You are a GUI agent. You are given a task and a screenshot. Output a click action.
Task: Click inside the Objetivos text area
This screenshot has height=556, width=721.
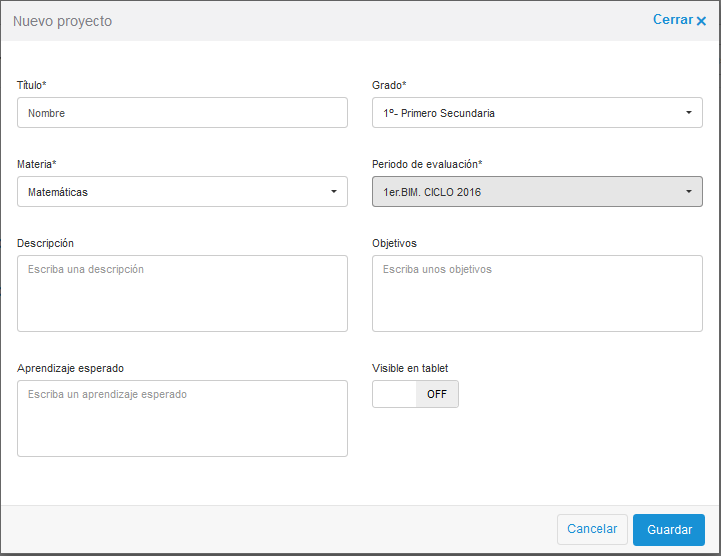point(537,293)
